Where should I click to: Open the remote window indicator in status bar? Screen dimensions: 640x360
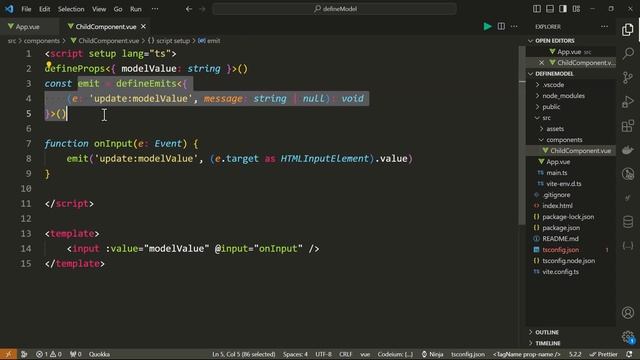pyautogui.click(x=8, y=354)
